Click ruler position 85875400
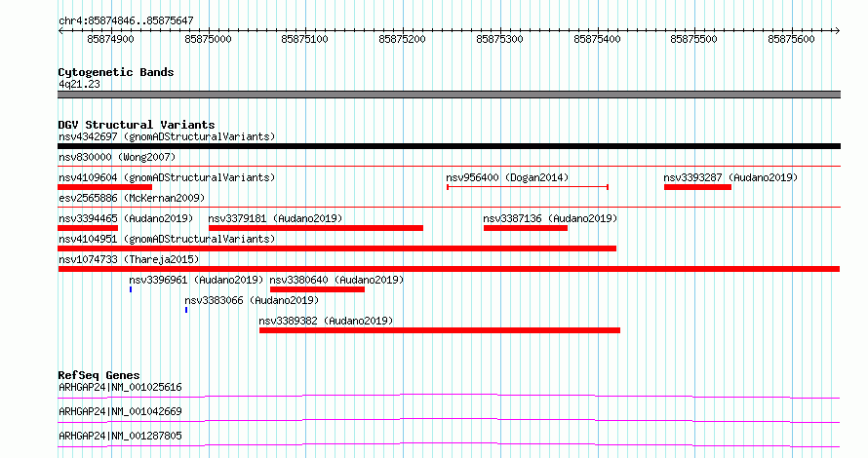This screenshot has height=458, width=868. coord(597,39)
